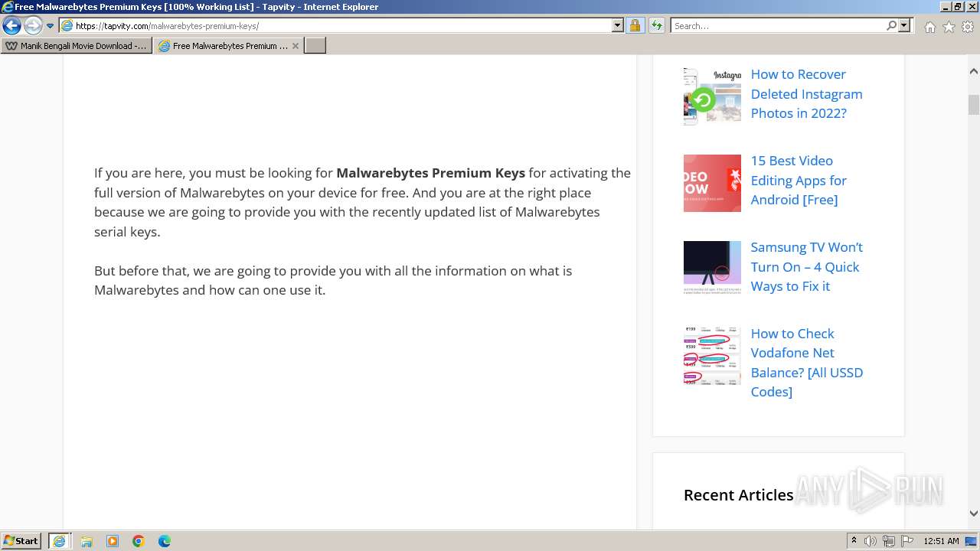The image size is (980, 551).
Task: Click the vertical scrollbar thumb
Action: tap(973, 105)
